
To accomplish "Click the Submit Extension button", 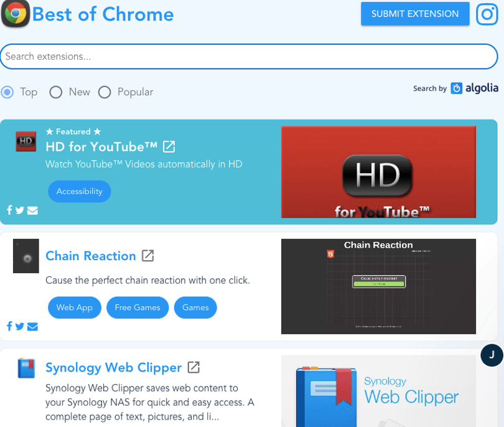I will click(x=415, y=14).
